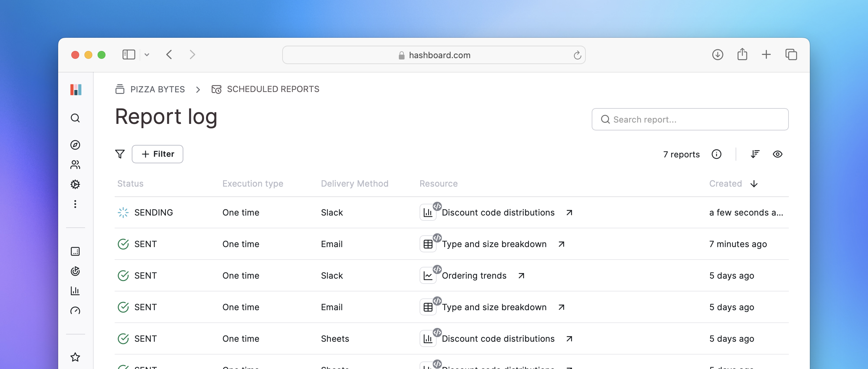
Task: Open the SENDING row Discount code distributions external link arrow
Action: tap(569, 213)
